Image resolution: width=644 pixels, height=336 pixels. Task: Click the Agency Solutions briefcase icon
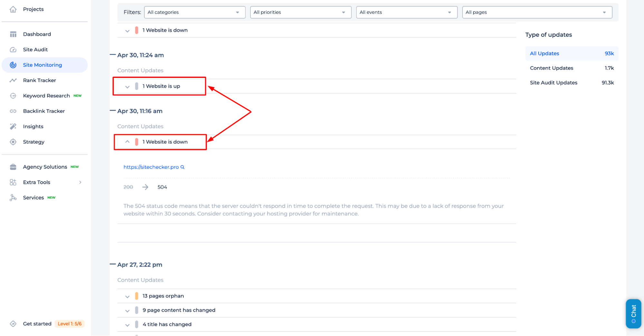(13, 167)
